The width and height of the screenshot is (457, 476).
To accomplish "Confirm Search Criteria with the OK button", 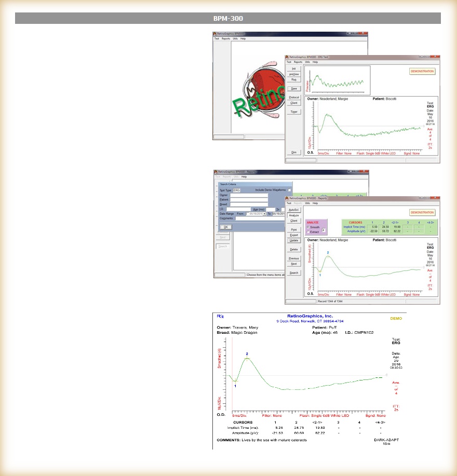I will [x=225, y=227].
